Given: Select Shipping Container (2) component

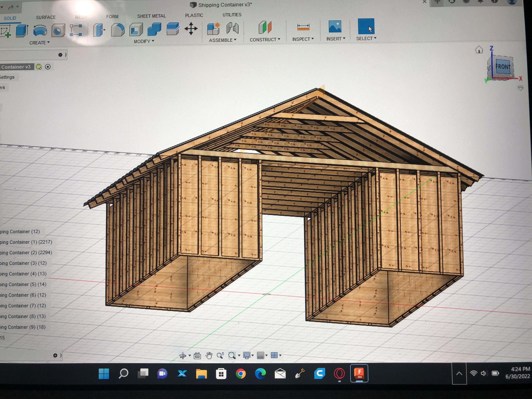Looking at the screenshot, I should point(26,253).
